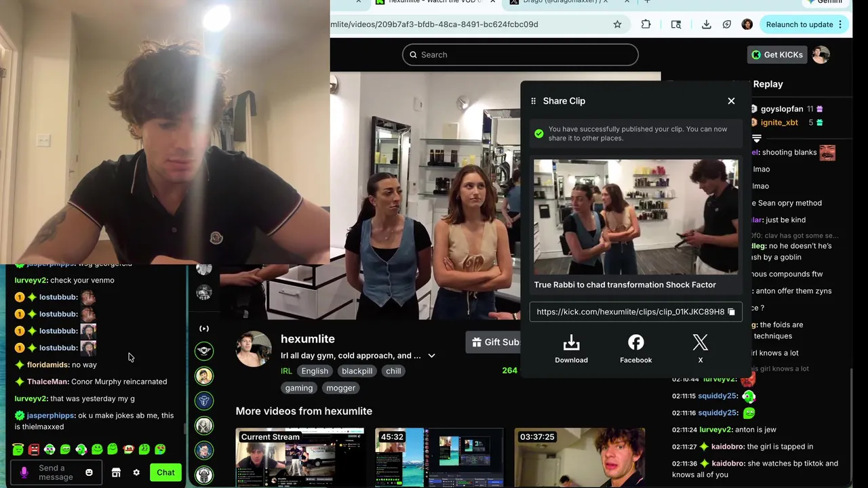This screenshot has width=868, height=488.
Task: Click the Chrome profile avatar in toolbar
Action: pos(747,24)
